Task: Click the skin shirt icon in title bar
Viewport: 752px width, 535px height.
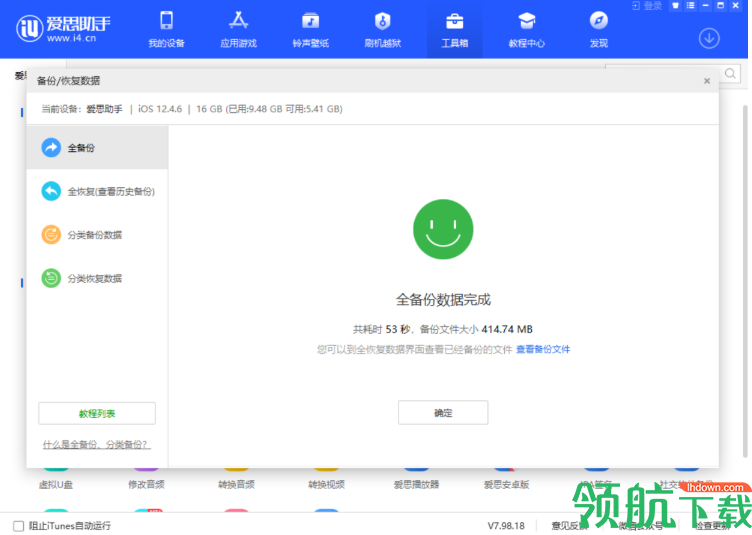Action: click(675, 6)
